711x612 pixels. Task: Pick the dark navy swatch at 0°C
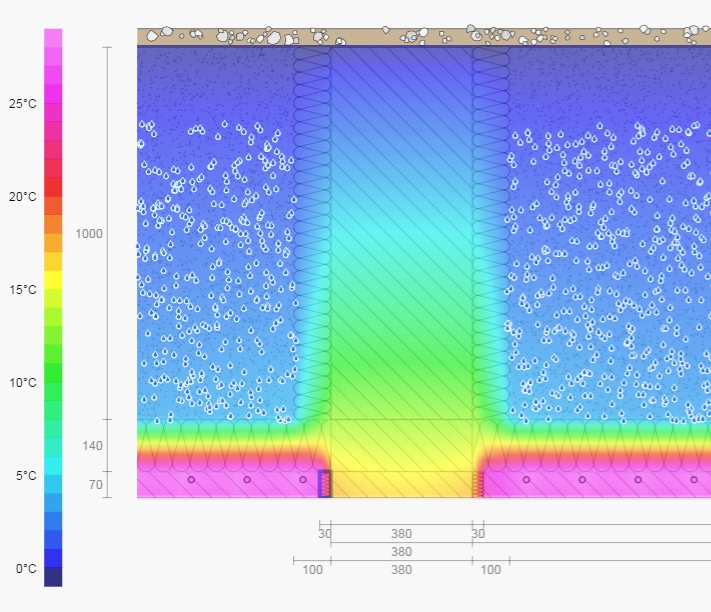(53, 577)
